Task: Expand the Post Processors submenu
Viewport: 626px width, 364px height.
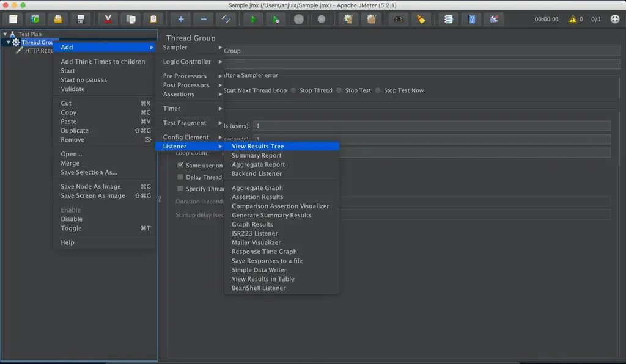Action: pyautogui.click(x=190, y=85)
